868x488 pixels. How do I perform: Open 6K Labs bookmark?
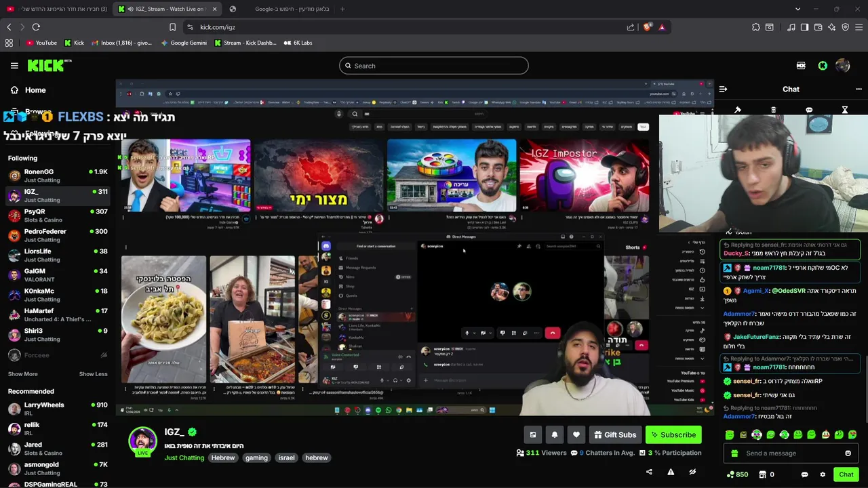(x=298, y=43)
